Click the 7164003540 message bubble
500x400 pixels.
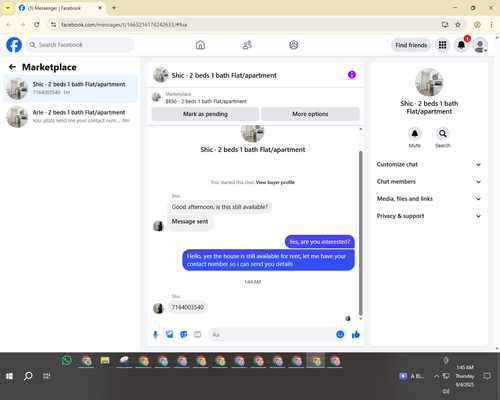tap(188, 307)
